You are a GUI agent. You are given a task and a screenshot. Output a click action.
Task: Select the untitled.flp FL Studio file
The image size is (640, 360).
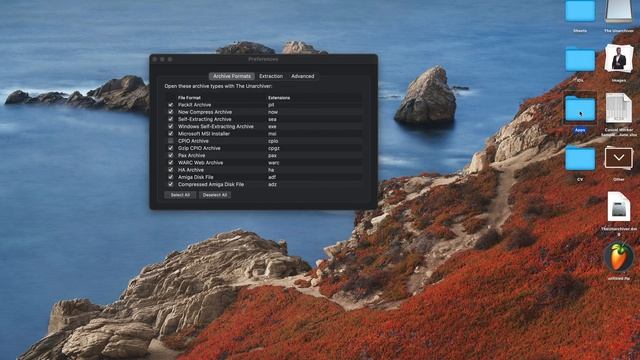[x=619, y=257]
